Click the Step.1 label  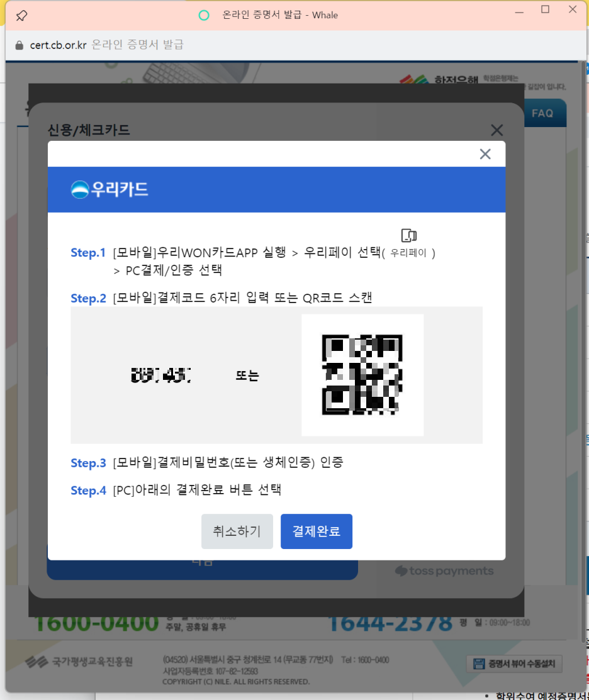point(88,253)
